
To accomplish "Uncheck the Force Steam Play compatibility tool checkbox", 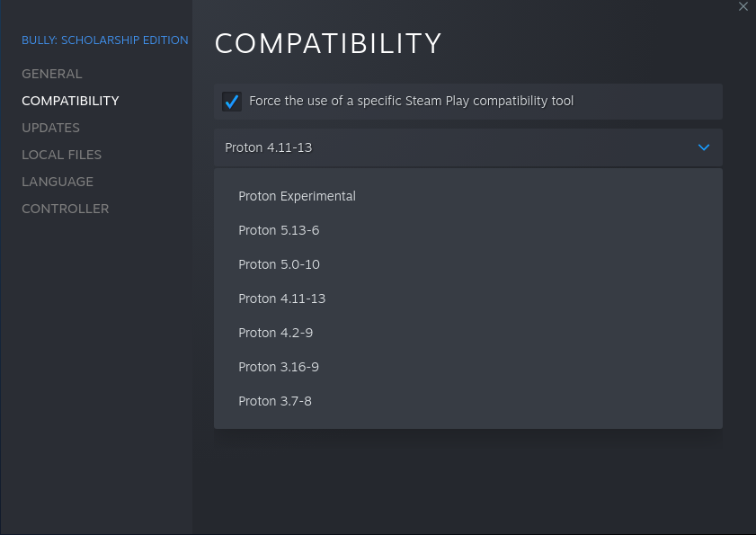I will tap(232, 102).
